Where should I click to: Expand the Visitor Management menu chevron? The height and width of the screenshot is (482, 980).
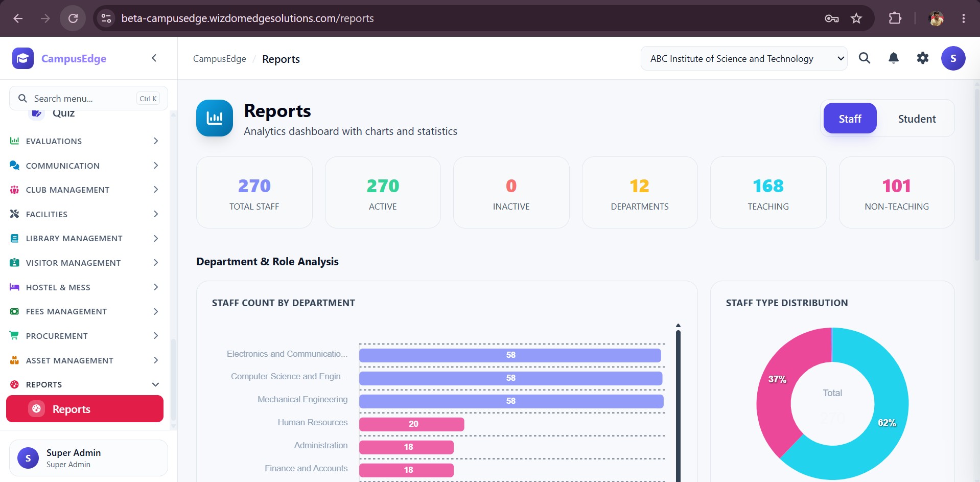tap(156, 263)
